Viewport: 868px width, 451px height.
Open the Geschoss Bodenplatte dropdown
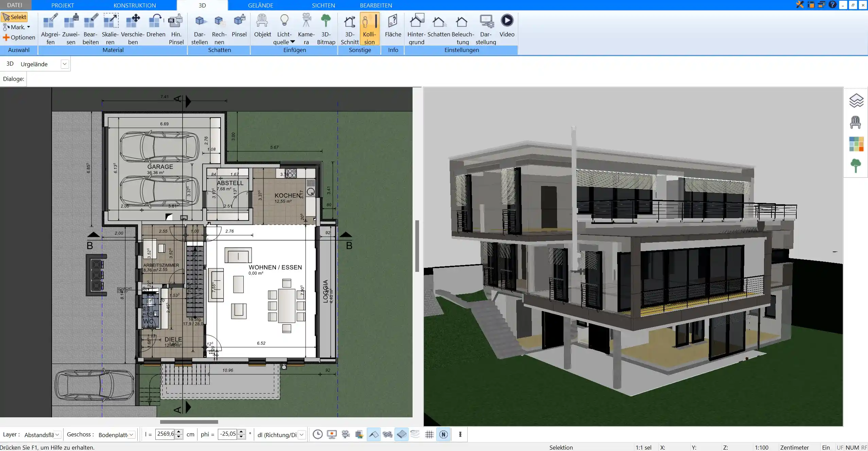point(132,435)
